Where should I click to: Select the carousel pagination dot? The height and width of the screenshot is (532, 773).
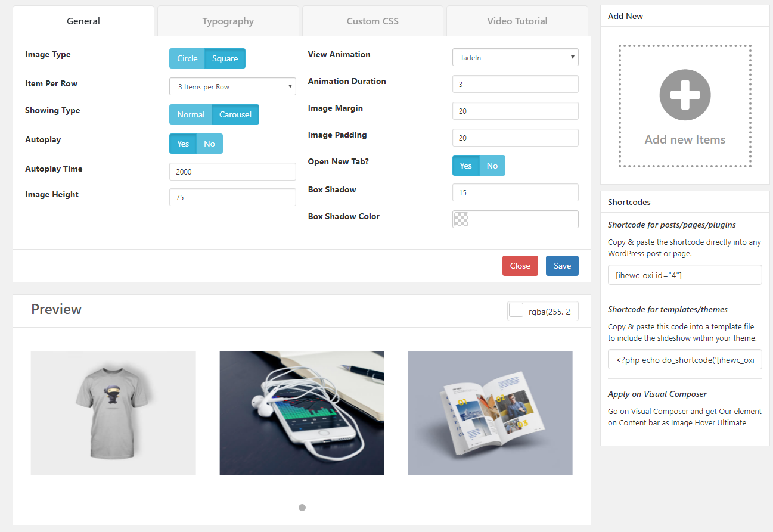coord(302,508)
